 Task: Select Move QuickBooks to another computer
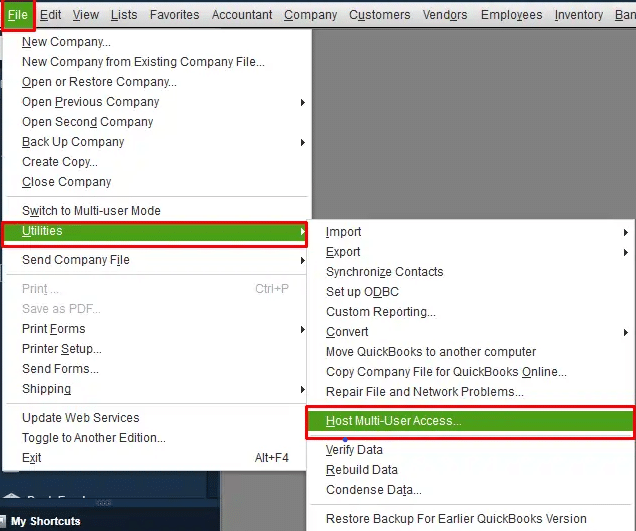tap(471, 352)
